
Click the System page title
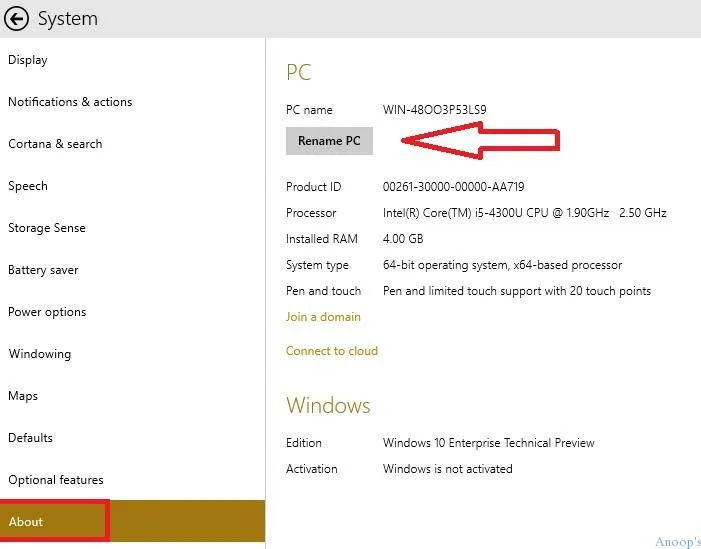[68, 19]
